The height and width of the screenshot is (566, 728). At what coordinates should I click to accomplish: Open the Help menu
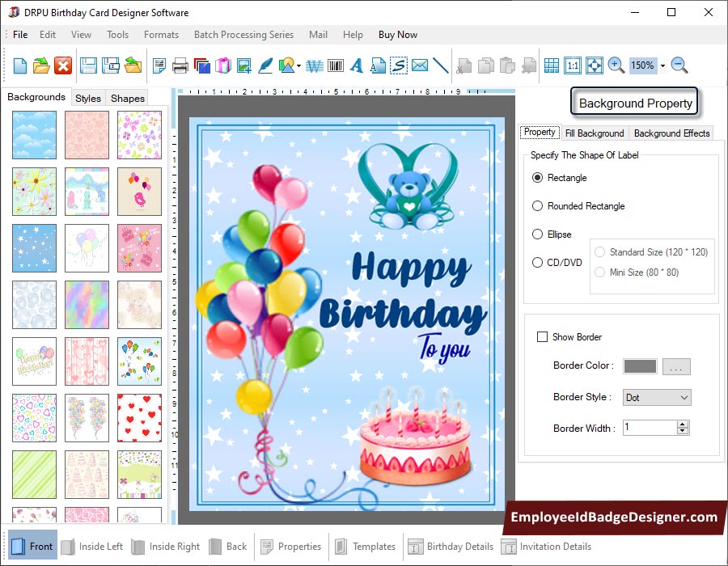[353, 34]
